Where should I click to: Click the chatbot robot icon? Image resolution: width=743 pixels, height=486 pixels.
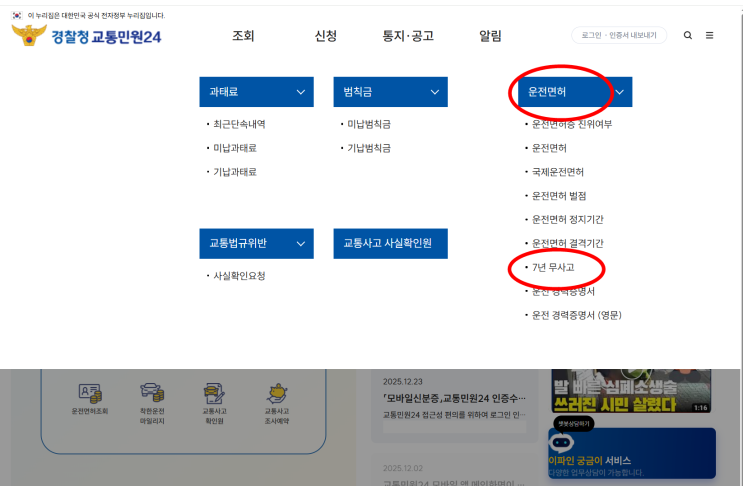point(561,443)
